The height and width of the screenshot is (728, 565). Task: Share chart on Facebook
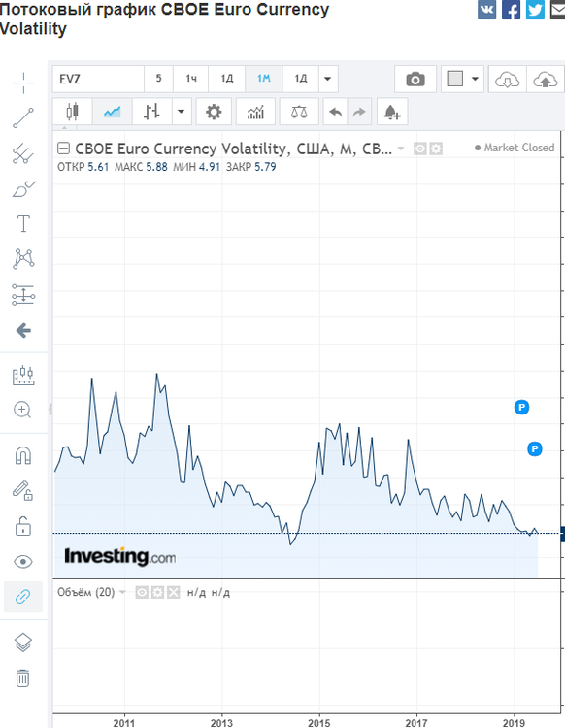(512, 10)
